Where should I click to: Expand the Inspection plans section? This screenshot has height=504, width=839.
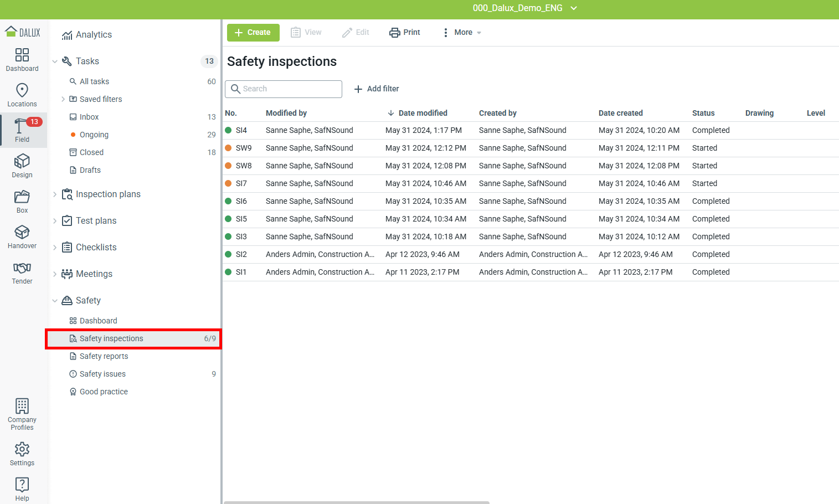(x=55, y=194)
